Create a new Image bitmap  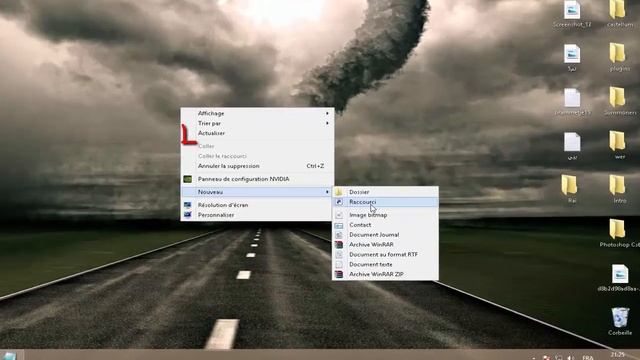[385, 215]
